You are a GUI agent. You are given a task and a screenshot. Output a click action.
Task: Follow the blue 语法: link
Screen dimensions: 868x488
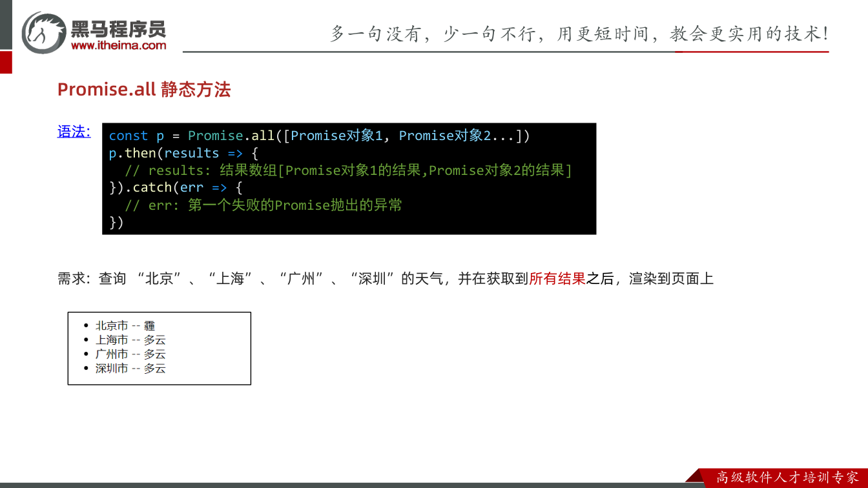click(x=74, y=132)
